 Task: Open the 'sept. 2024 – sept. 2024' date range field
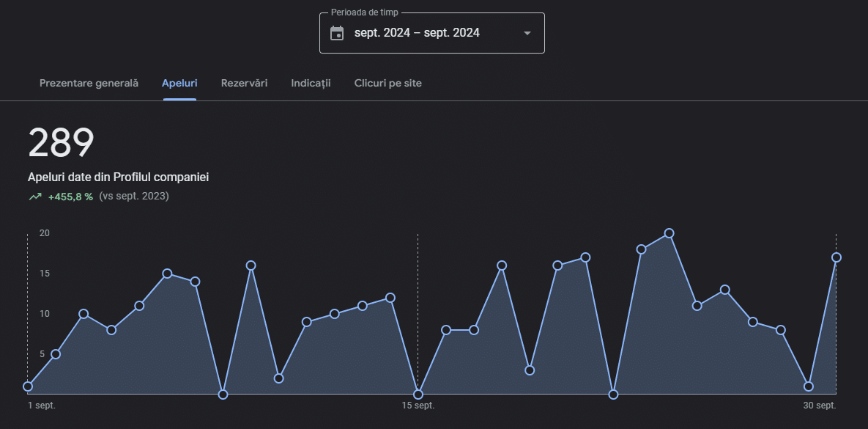(418, 33)
